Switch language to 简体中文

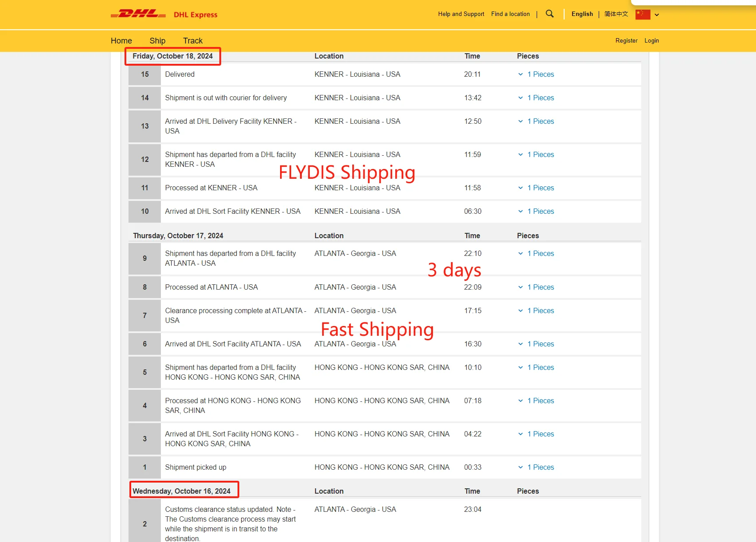[616, 14]
